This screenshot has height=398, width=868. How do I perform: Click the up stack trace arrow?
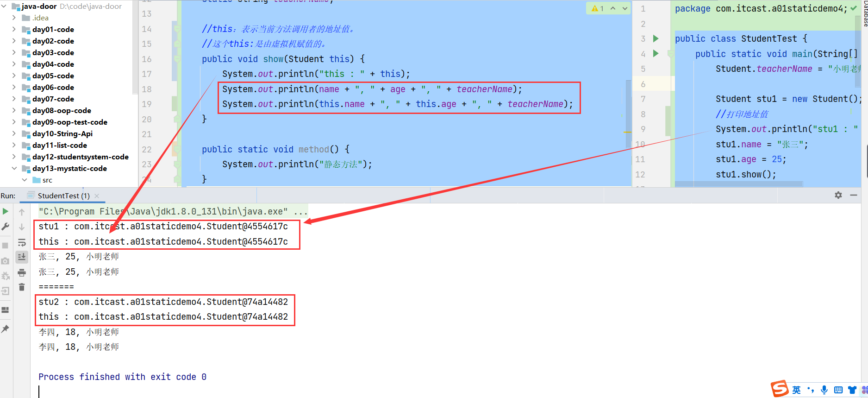[x=22, y=212]
